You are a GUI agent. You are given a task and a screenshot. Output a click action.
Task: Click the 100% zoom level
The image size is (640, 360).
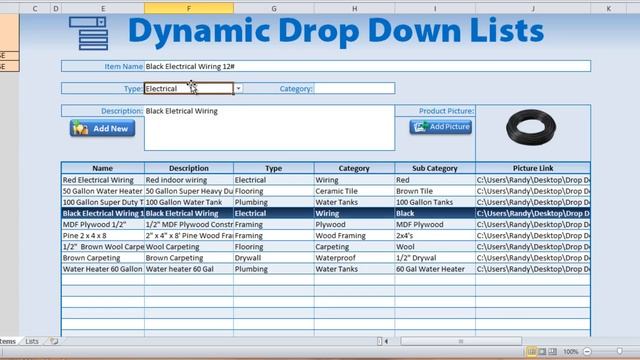coord(571,351)
